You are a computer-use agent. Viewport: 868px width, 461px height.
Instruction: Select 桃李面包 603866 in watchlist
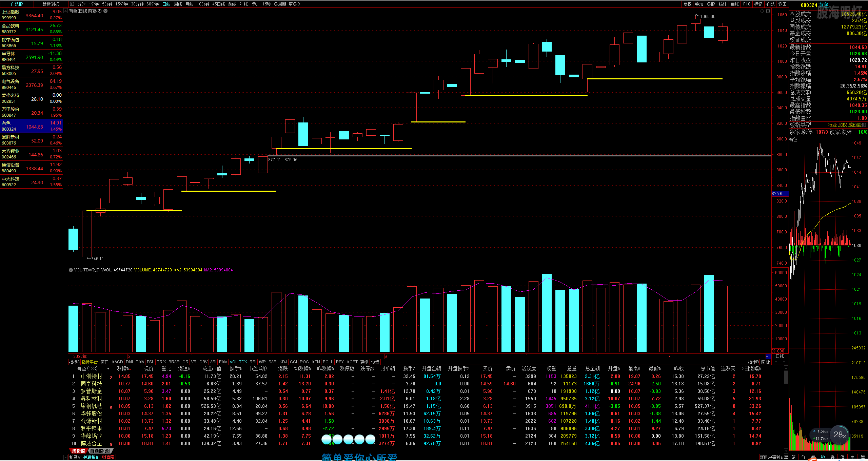pyautogui.click(x=32, y=42)
